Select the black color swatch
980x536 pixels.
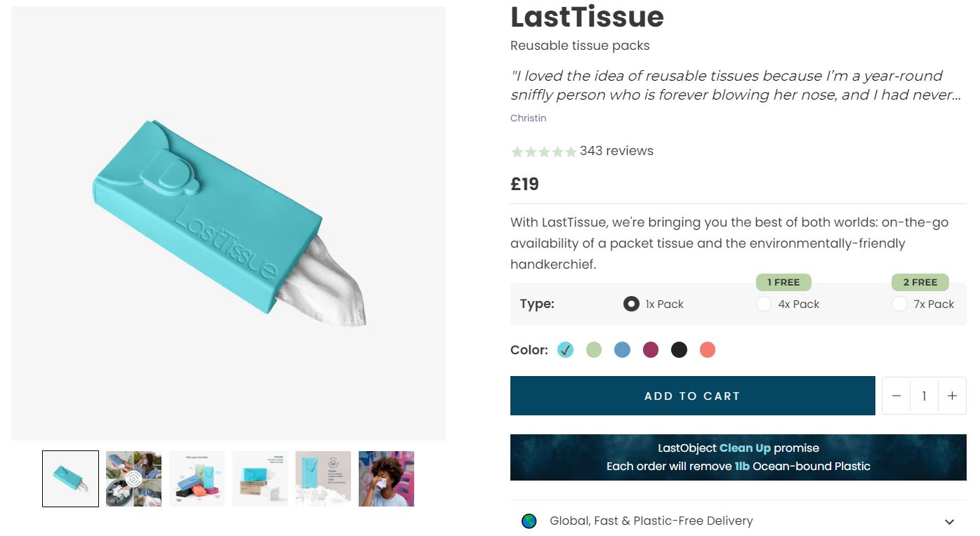coord(679,349)
